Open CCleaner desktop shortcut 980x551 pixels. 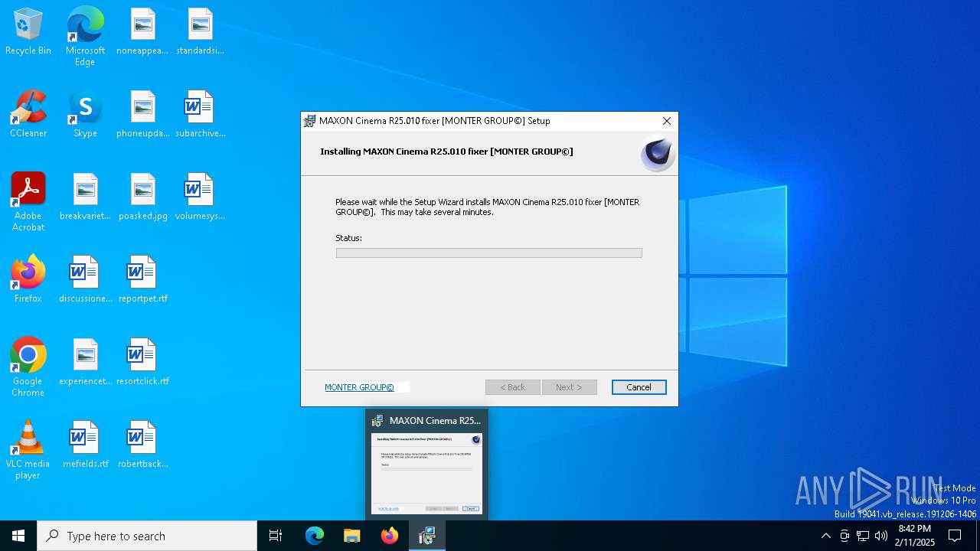(28, 115)
